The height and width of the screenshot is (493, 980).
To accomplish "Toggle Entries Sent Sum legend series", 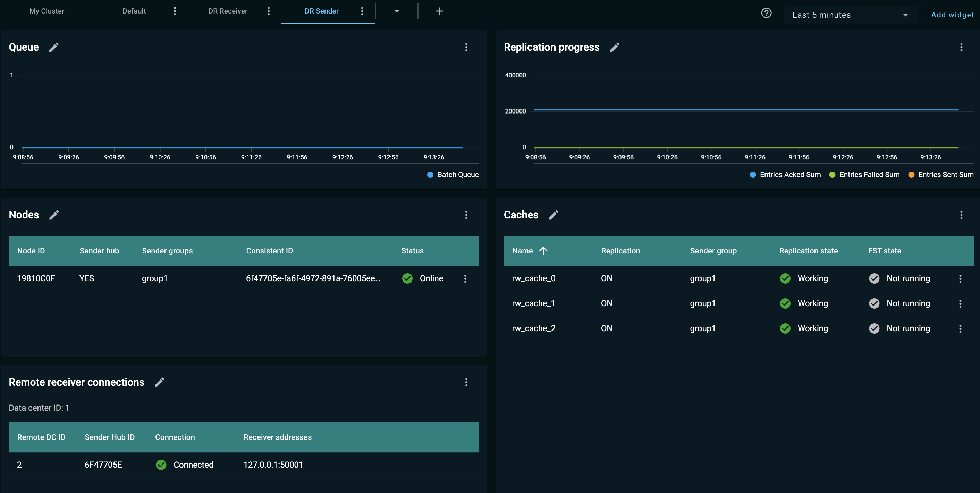I will click(x=940, y=174).
